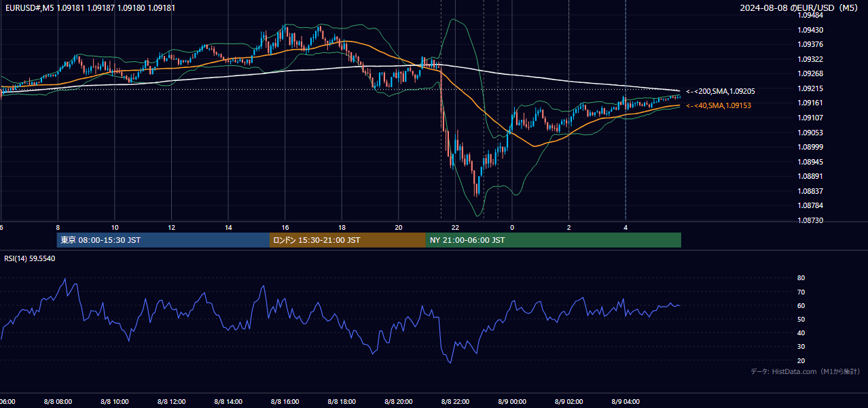
Task: Click price axis value 1.08891
Action: click(810, 176)
